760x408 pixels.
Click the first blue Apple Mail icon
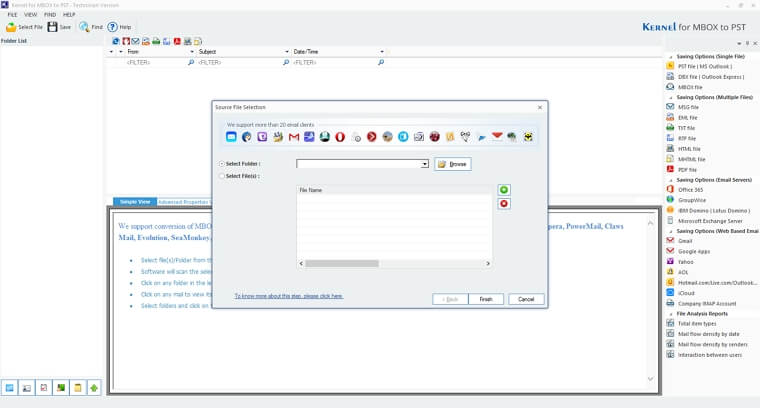click(231, 137)
